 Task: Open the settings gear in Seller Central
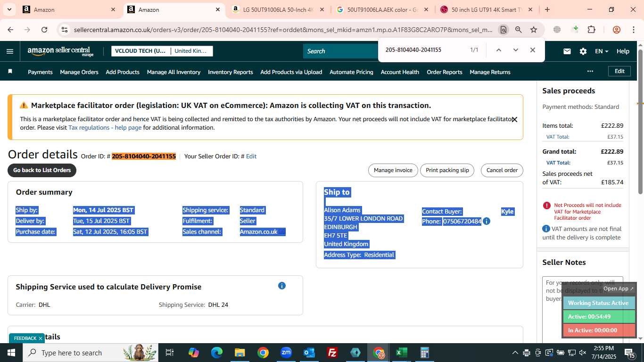583,51
